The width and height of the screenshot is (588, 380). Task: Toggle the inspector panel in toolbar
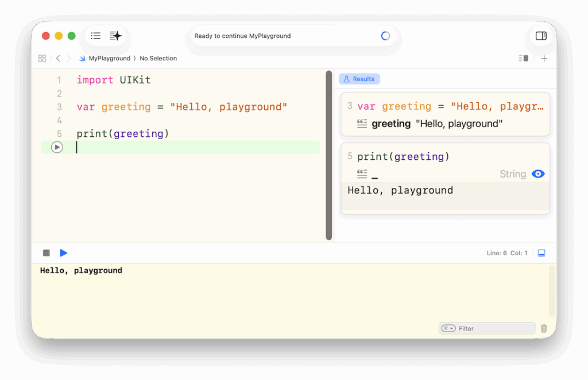point(541,36)
